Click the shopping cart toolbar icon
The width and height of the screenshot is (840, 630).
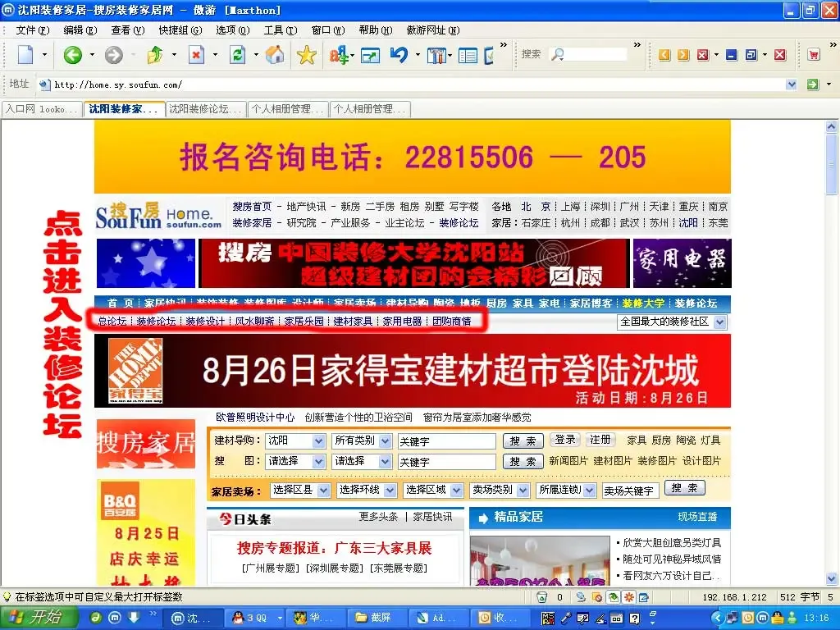813,55
